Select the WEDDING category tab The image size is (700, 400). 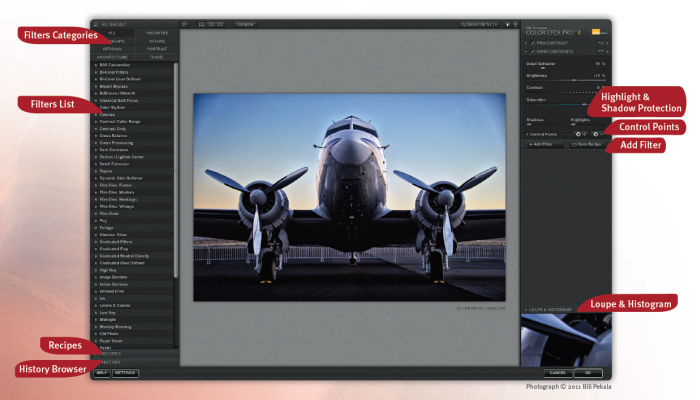(x=112, y=49)
